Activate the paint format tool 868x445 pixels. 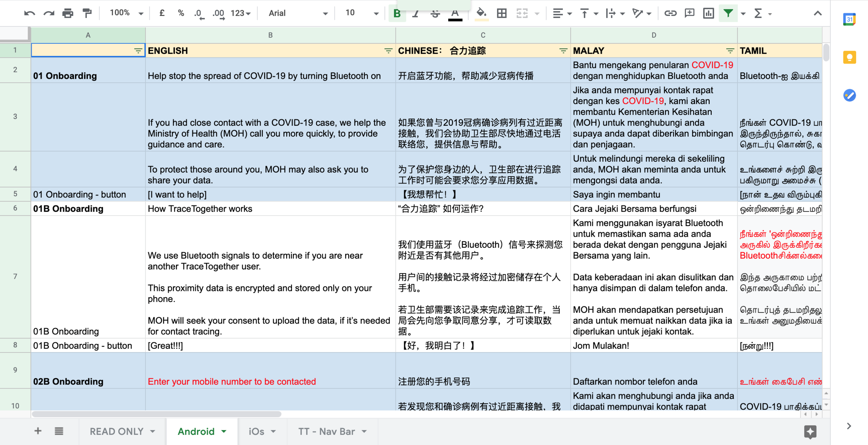coord(87,14)
